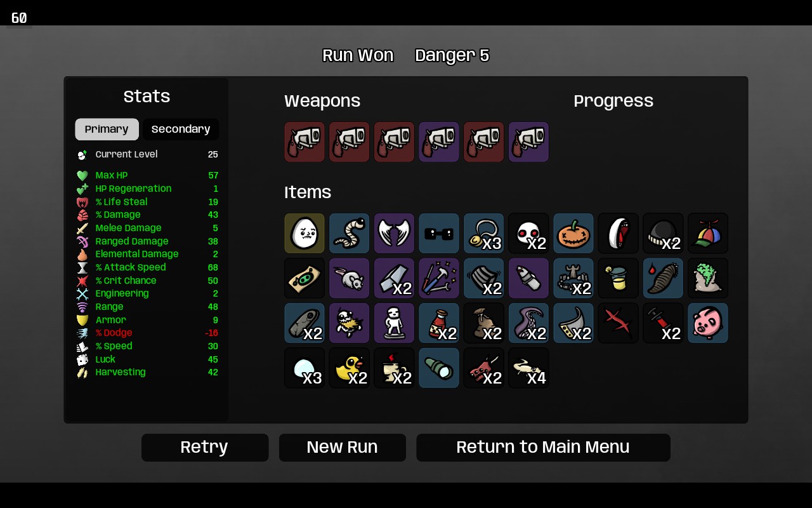This screenshot has width=812, height=508.
Task: Select the egg-faced character item icon
Action: click(x=304, y=233)
